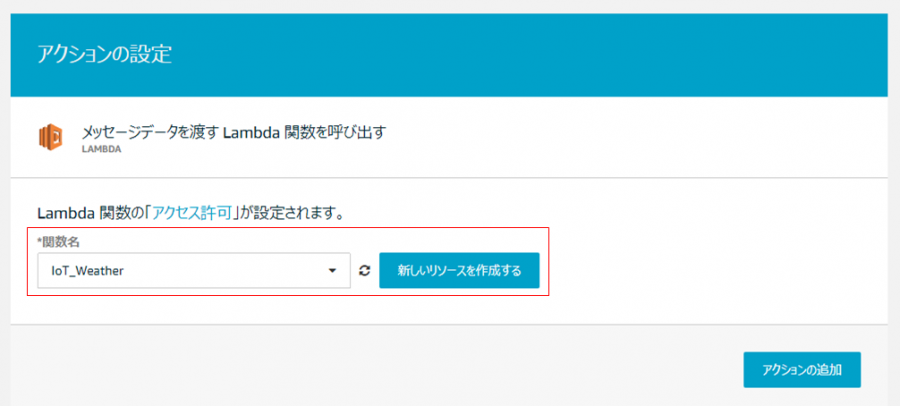The image size is (900, 406).
Task: Select the メッセージデータを渡す Lambda 関数を呼び出す heading
Action: click(234, 133)
